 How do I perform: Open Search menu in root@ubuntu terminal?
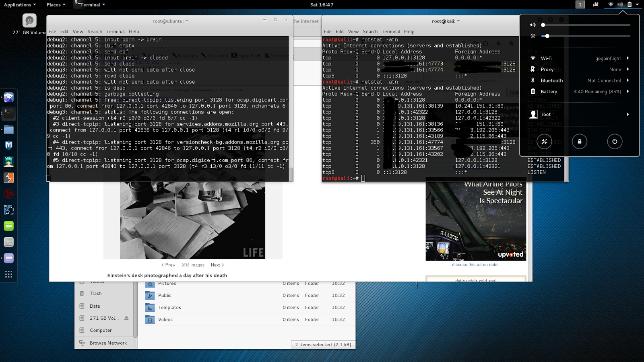(x=95, y=31)
